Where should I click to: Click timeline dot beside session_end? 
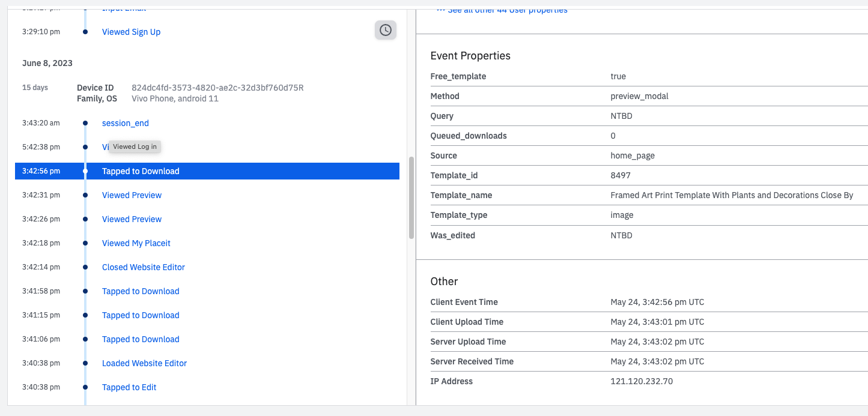coord(85,123)
